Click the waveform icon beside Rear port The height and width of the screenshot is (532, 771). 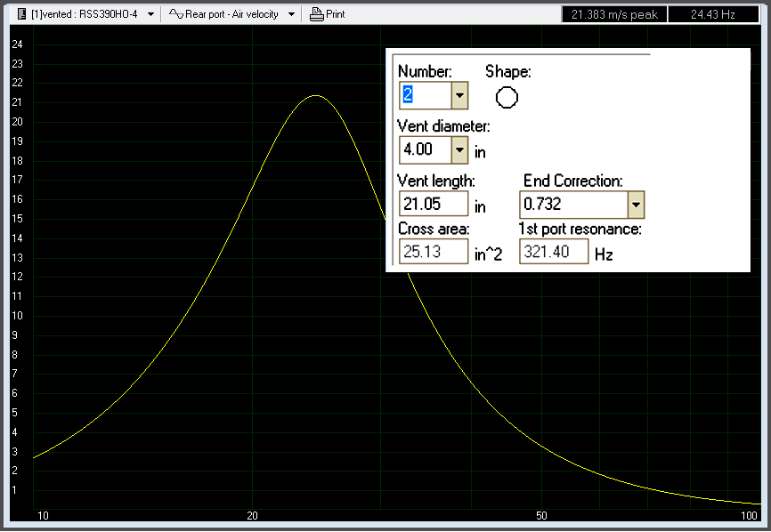tap(176, 13)
